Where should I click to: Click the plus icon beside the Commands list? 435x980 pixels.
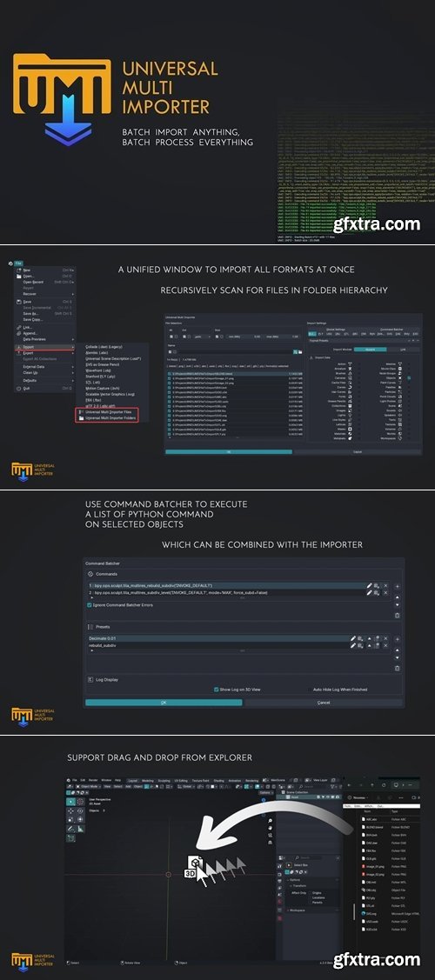[x=398, y=587]
